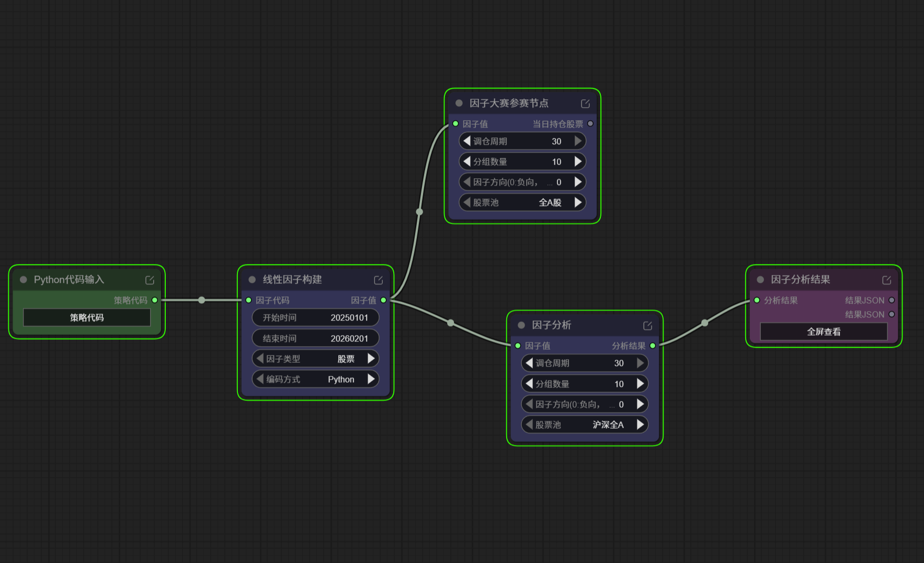This screenshot has height=563, width=924.
Task: Increase 调仓周期 in 因子大赛参赛节点 with right arrow
Action: pos(578,141)
